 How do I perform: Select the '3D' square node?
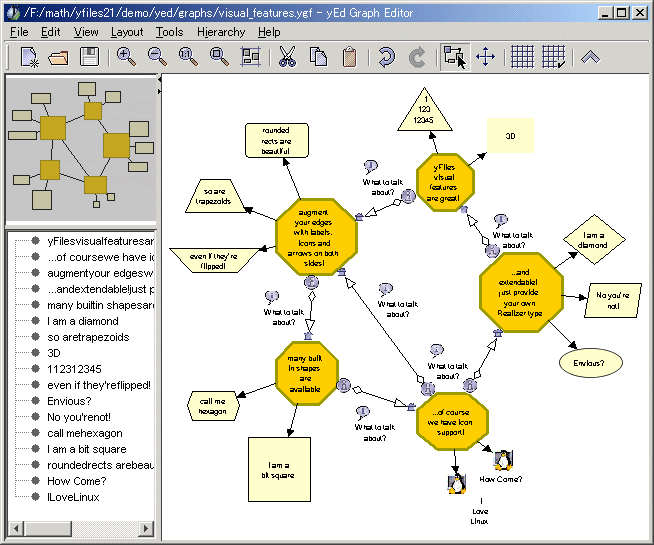click(x=510, y=136)
